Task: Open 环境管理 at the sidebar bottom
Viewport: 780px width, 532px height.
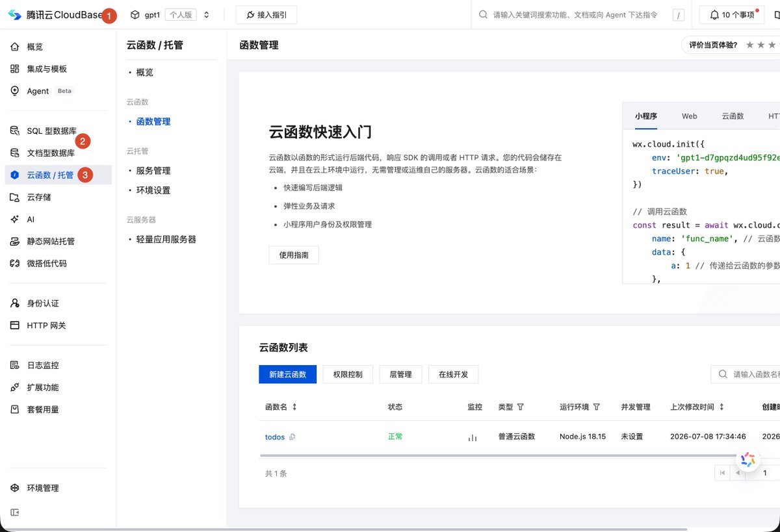Action: (x=43, y=488)
